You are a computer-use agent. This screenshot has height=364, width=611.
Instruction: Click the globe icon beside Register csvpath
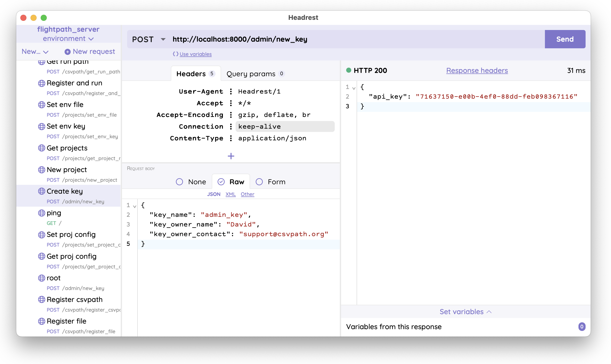[41, 299]
